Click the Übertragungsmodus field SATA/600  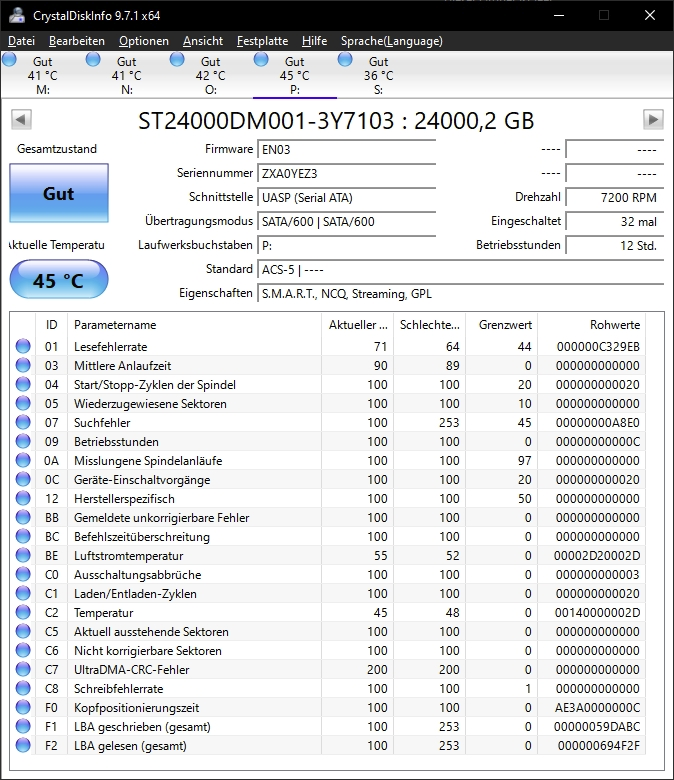tap(347, 221)
